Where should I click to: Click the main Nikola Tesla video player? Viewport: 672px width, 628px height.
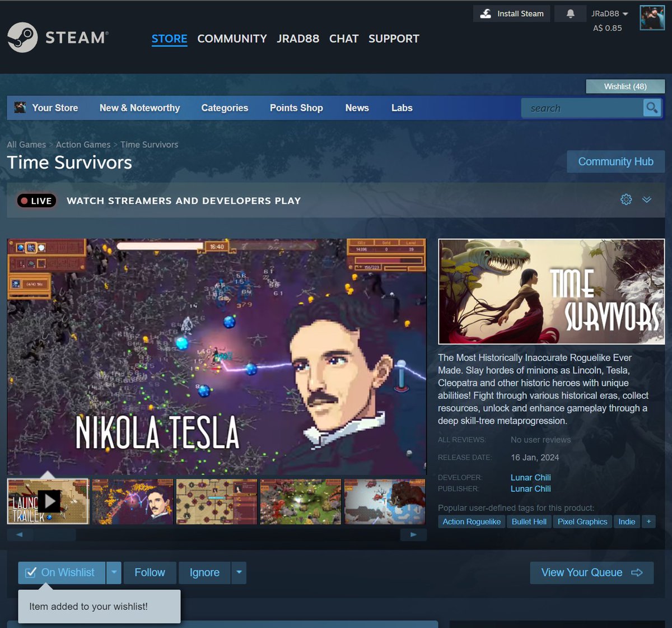[217, 357]
